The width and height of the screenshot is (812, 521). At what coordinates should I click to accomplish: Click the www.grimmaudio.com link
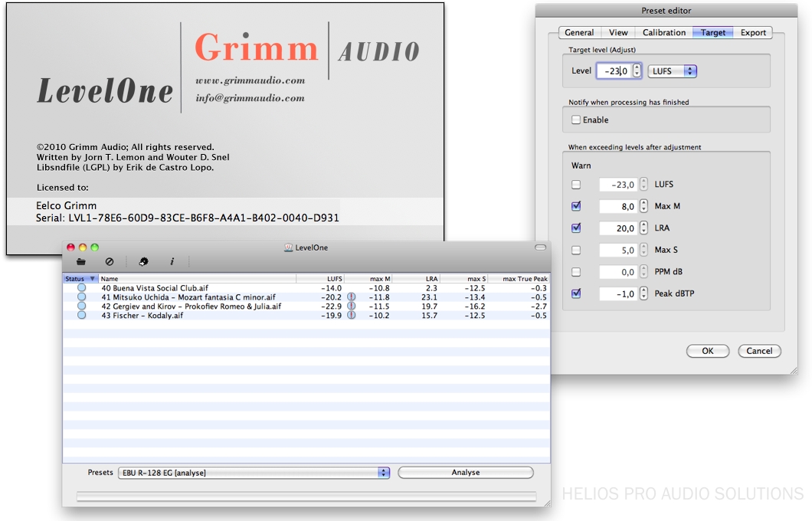250,80
